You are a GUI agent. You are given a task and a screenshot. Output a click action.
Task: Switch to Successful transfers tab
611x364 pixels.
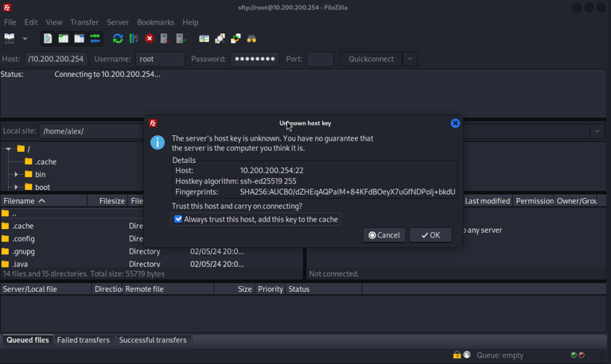click(153, 340)
